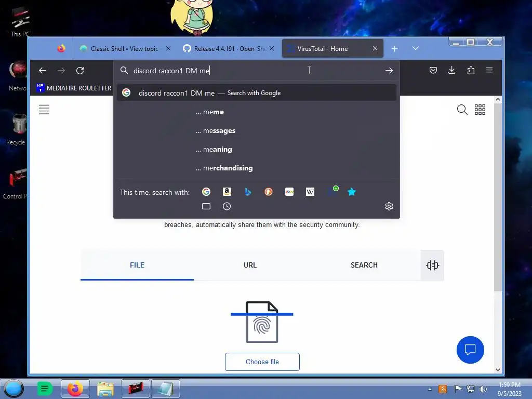Viewport: 532px width, 399px height.
Task: Choose the 'messages' search suggestion
Action: click(x=257, y=130)
